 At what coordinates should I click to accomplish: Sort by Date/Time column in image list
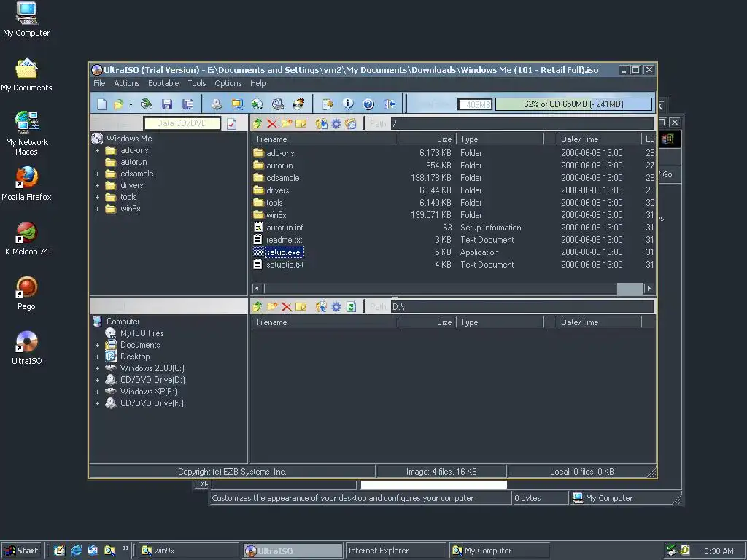(x=599, y=139)
